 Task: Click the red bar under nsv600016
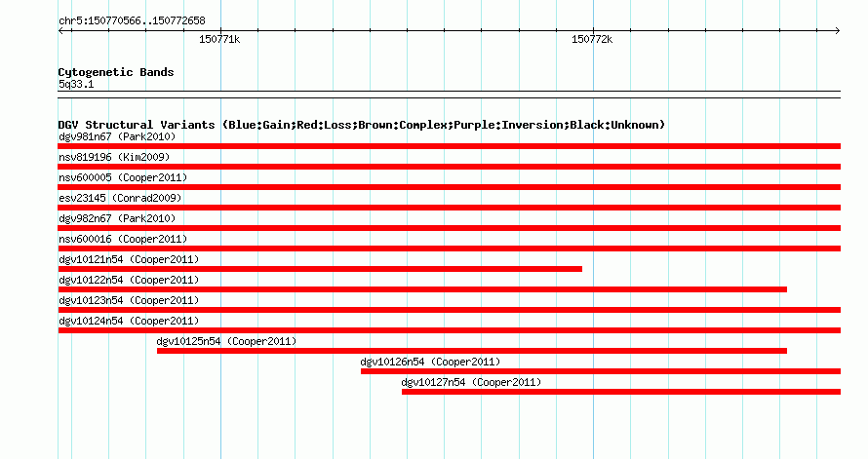(x=449, y=249)
